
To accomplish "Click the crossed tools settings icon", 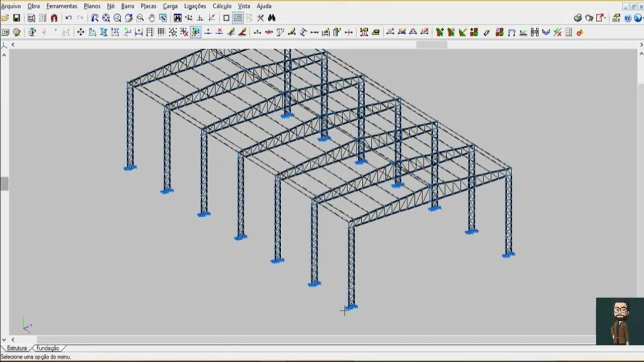I will point(261,18).
